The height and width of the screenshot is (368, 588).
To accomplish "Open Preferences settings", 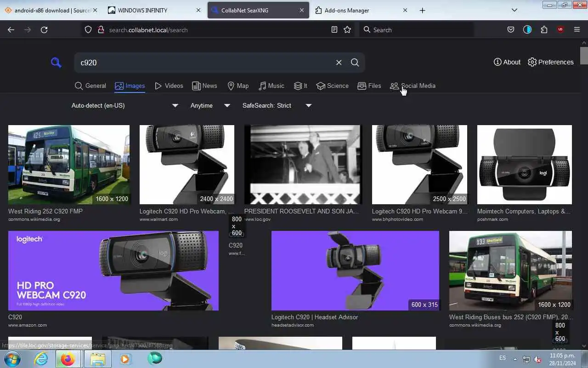I will pos(550,62).
